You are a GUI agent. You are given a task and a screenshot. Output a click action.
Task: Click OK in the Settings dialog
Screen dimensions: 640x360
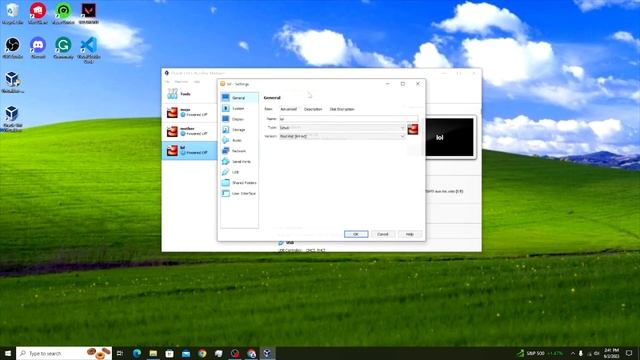click(x=356, y=234)
